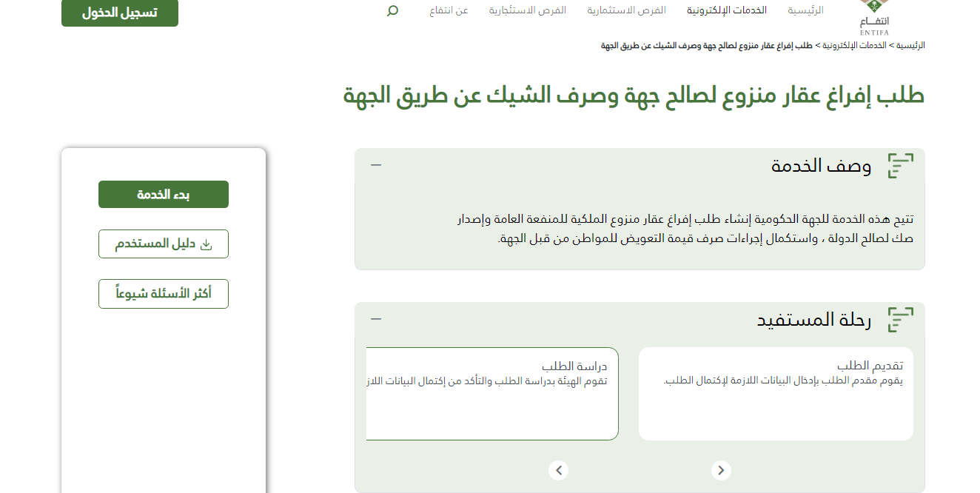
Task: Click الرئيسية breadcrumb link
Action: point(910,45)
